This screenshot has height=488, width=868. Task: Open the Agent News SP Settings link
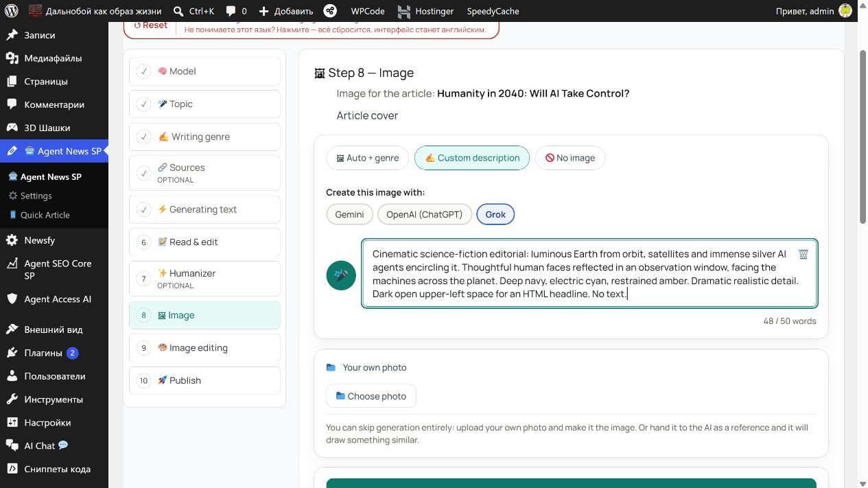click(36, 196)
